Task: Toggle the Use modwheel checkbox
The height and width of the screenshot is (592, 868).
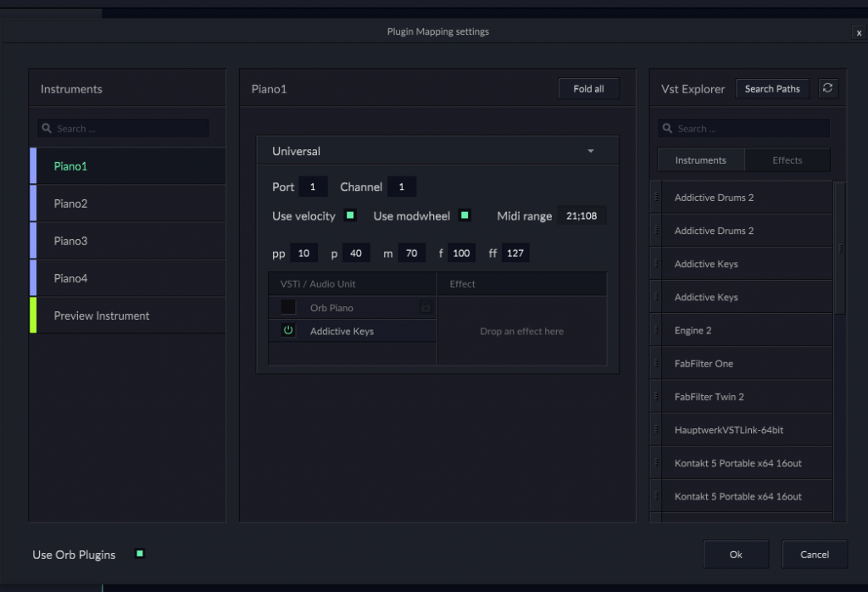Action: click(x=465, y=215)
